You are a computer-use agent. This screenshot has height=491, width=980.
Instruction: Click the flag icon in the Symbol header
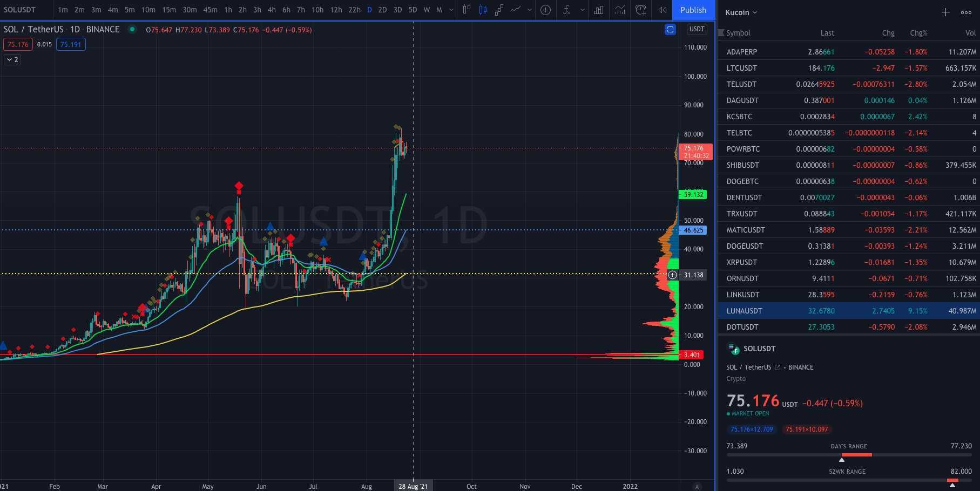click(721, 33)
